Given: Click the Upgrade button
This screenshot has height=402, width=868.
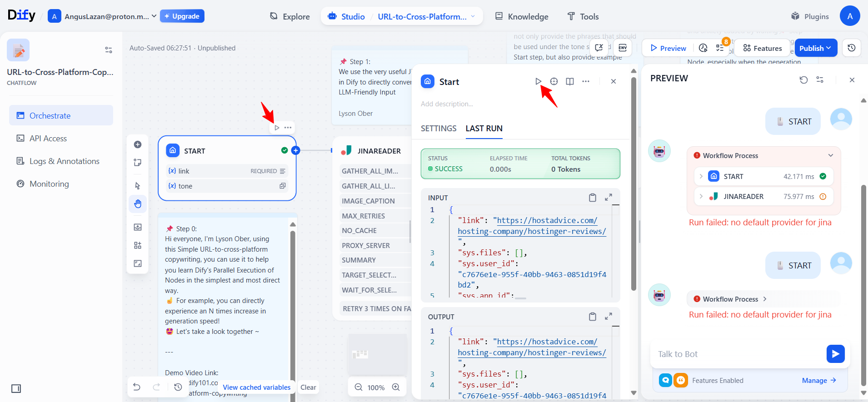Looking at the screenshot, I should tap(182, 16).
